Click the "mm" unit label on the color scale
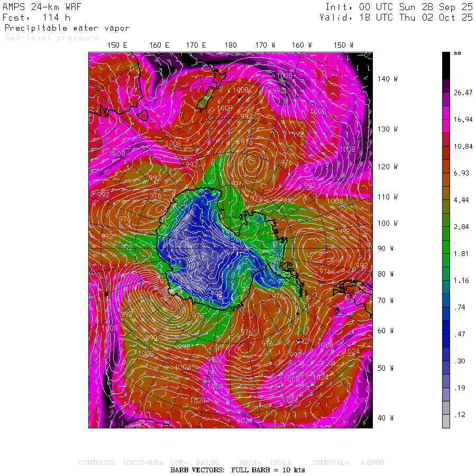The height and width of the screenshot is (476, 476). point(457,53)
